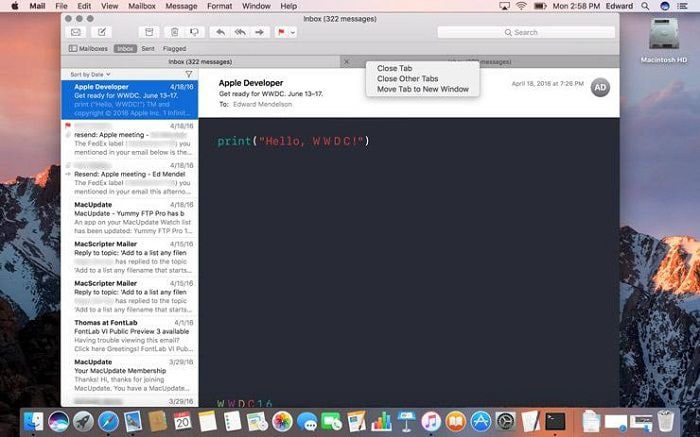Open the Apple menu
Viewport: 700px width, 437px height.
(x=14, y=6)
